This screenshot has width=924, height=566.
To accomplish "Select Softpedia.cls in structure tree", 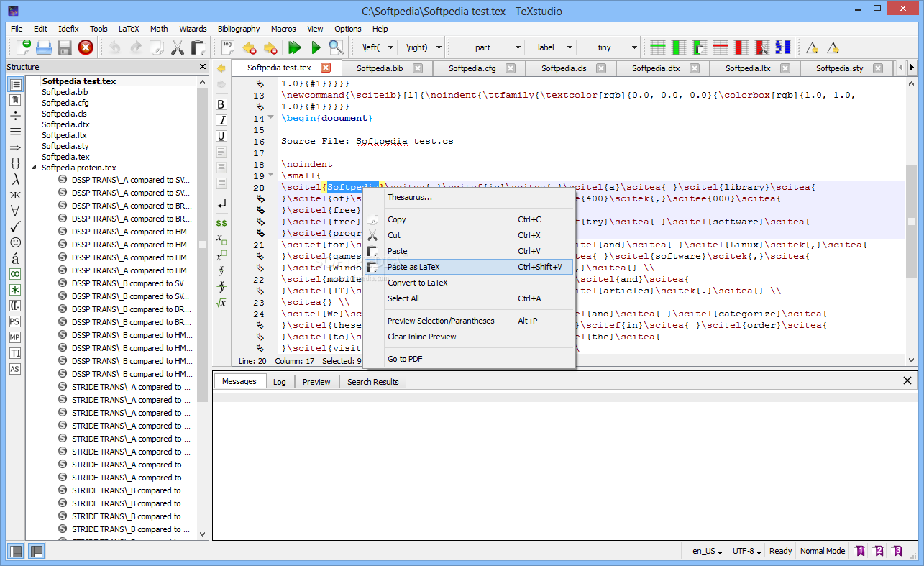I will pos(64,114).
